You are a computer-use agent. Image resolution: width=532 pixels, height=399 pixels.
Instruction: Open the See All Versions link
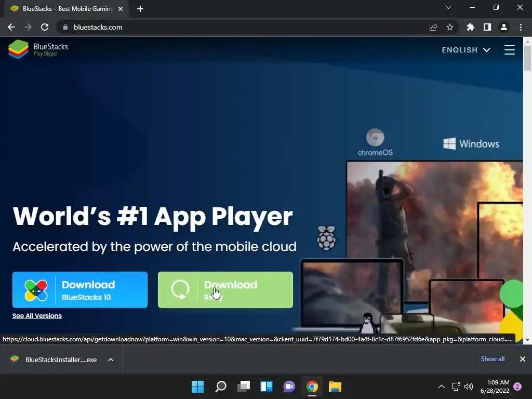coord(37,316)
